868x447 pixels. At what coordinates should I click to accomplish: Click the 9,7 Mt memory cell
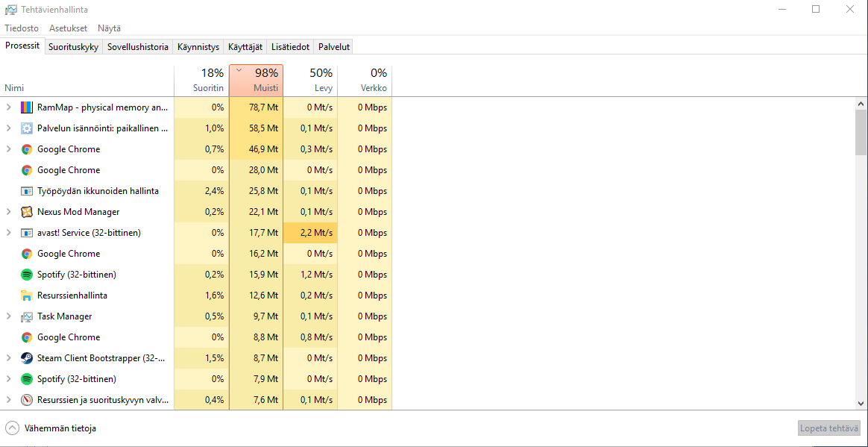coord(256,316)
